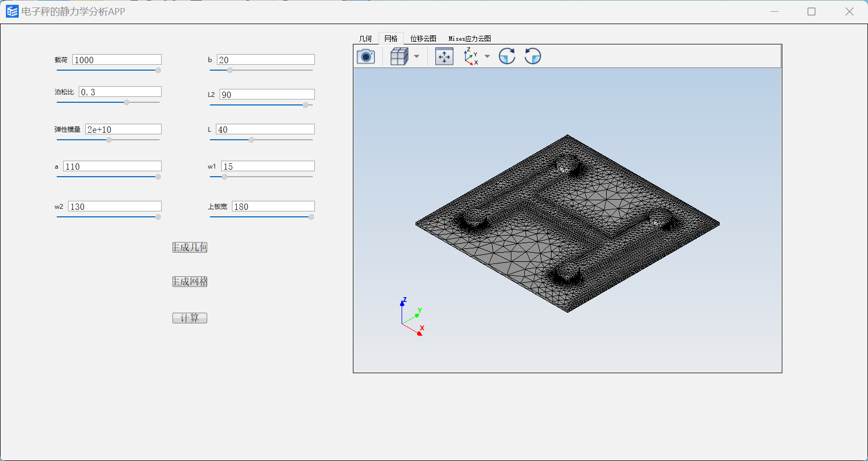Click the w1 slider handle
868x461 pixels.
[224, 177]
